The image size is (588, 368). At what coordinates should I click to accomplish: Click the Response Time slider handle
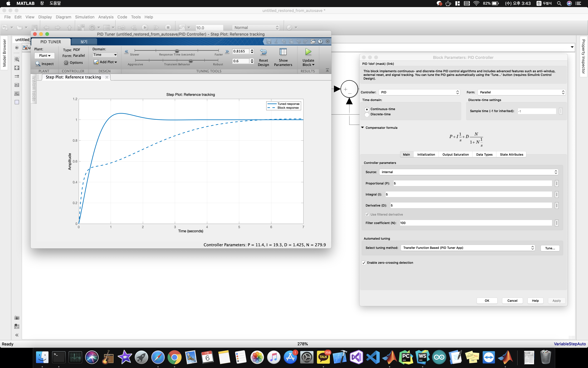click(x=177, y=51)
